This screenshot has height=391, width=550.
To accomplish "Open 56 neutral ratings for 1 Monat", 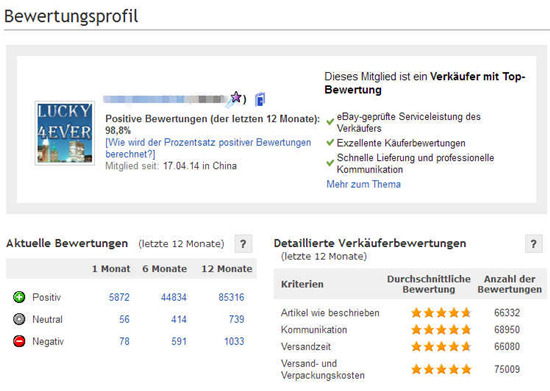I will pyautogui.click(x=124, y=319).
